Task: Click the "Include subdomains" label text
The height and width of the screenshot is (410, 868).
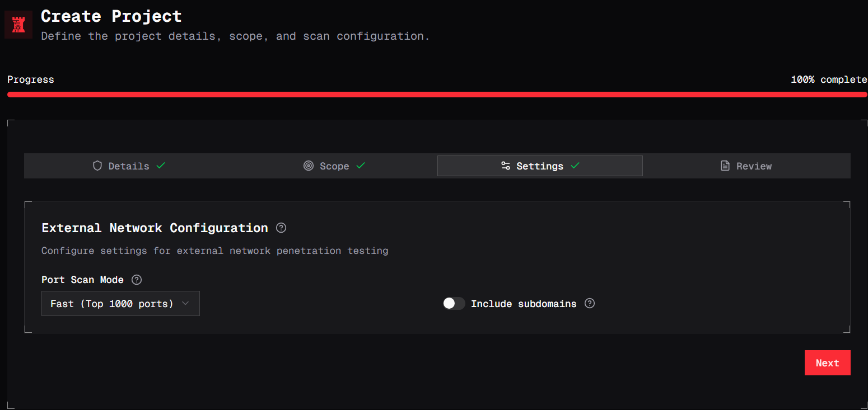Action: pos(524,304)
